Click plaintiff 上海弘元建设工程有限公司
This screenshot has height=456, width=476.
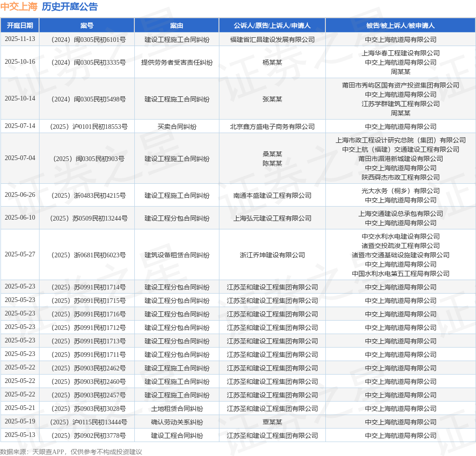(x=272, y=218)
